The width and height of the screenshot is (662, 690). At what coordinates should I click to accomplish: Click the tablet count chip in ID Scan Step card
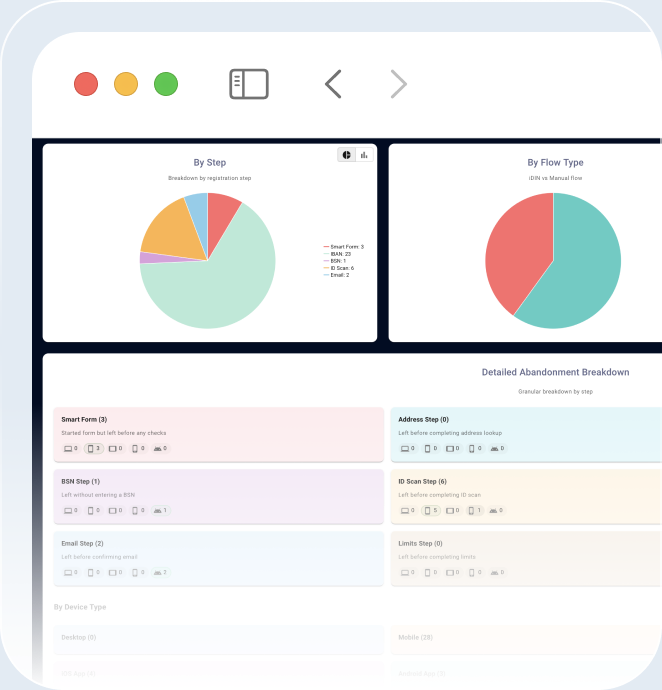tap(452, 510)
